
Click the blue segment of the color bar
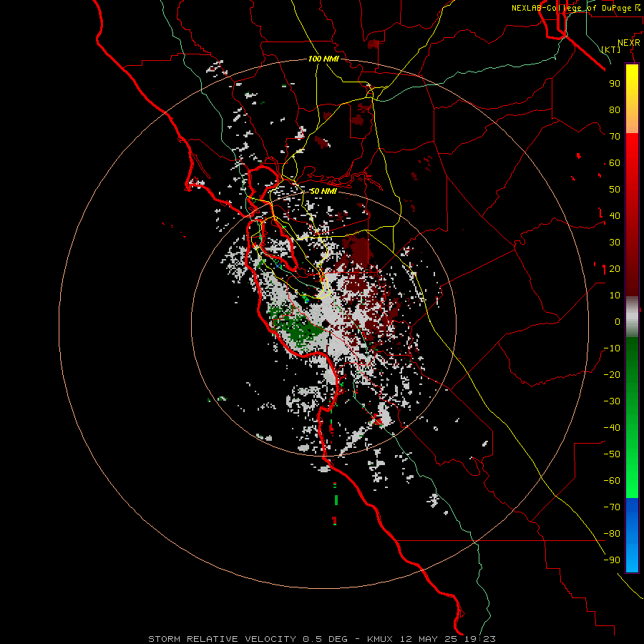(x=632, y=535)
